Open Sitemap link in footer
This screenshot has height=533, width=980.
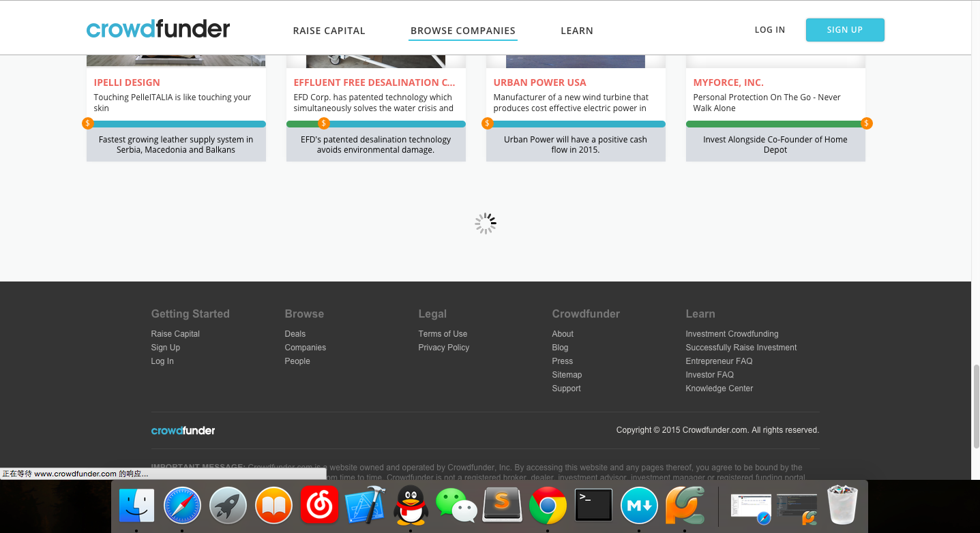[567, 375]
